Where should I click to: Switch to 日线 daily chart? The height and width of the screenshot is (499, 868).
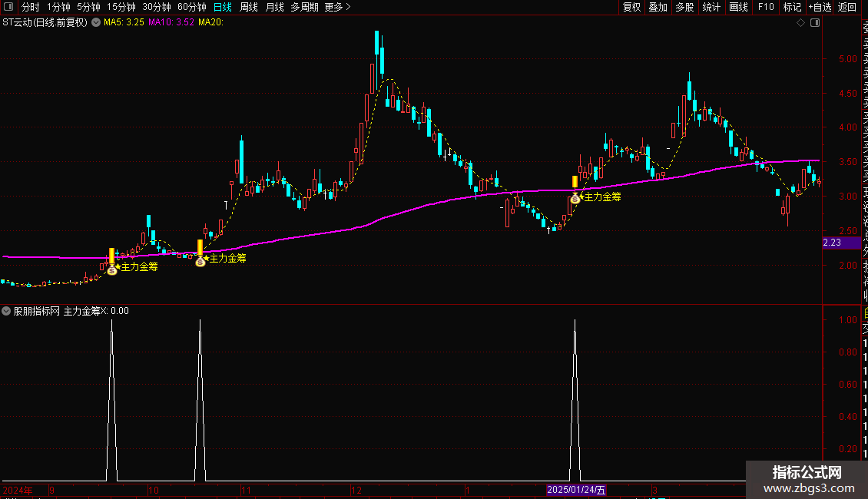(223, 7)
